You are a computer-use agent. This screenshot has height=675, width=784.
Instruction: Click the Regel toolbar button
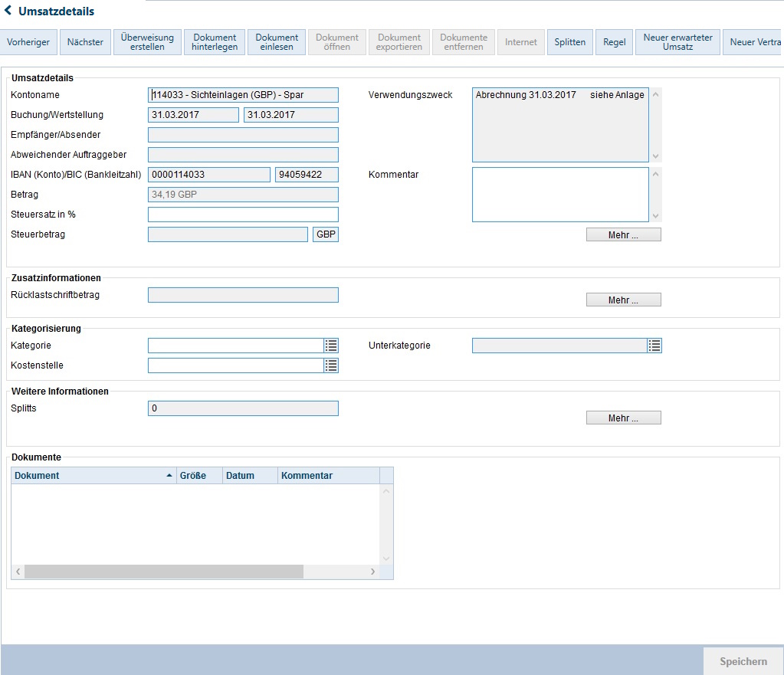tap(614, 42)
